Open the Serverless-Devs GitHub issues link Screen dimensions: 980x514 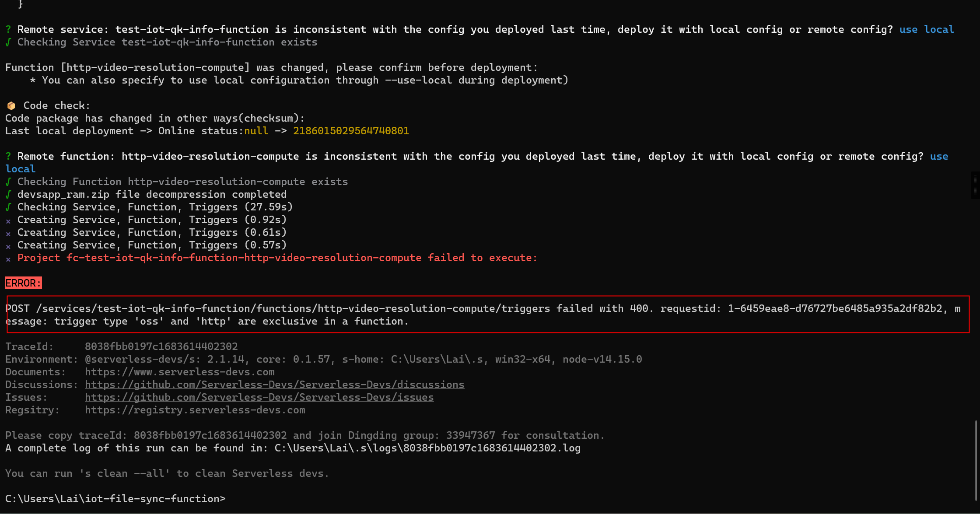click(259, 397)
